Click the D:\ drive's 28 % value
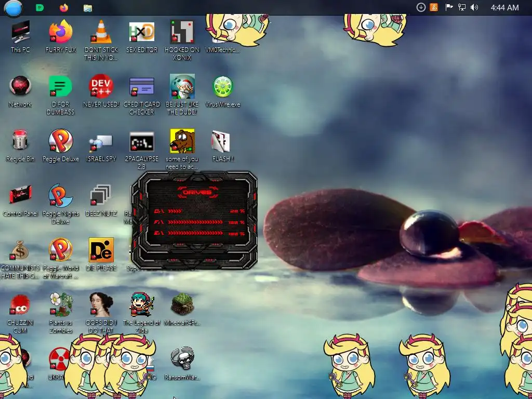This screenshot has height=399, width=532. coord(237,211)
